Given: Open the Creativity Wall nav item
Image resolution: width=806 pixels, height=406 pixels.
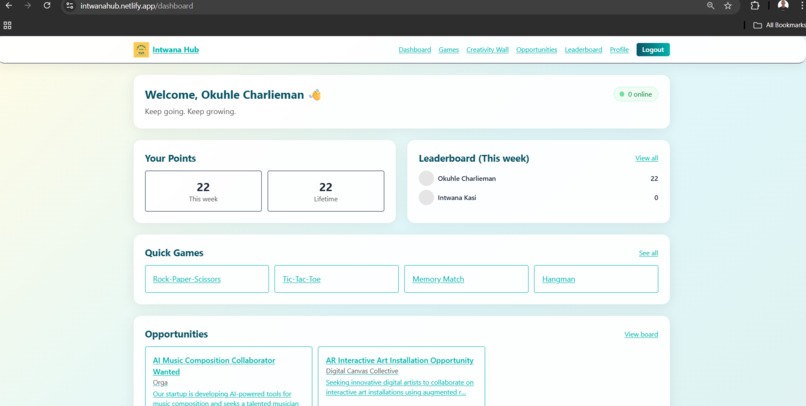Looking at the screenshot, I should pyautogui.click(x=487, y=50).
